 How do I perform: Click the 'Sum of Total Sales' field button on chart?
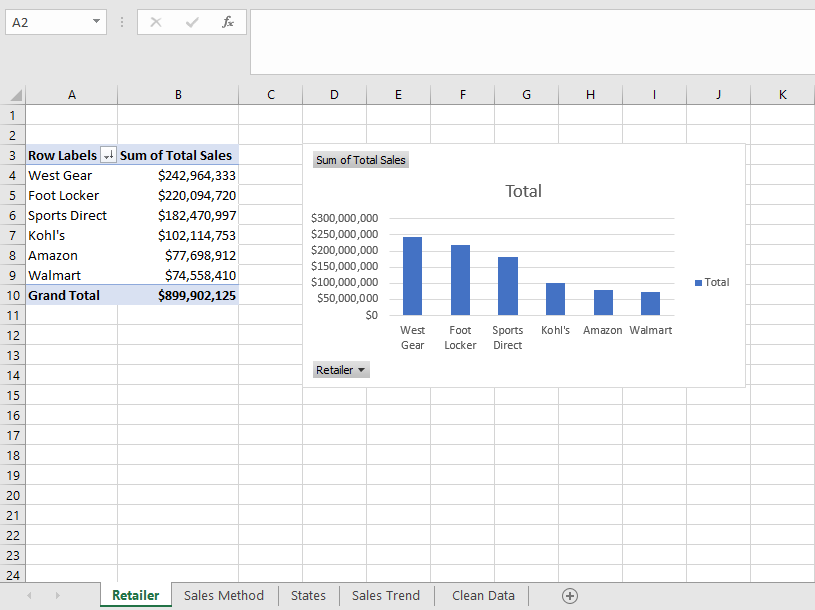tap(360, 159)
